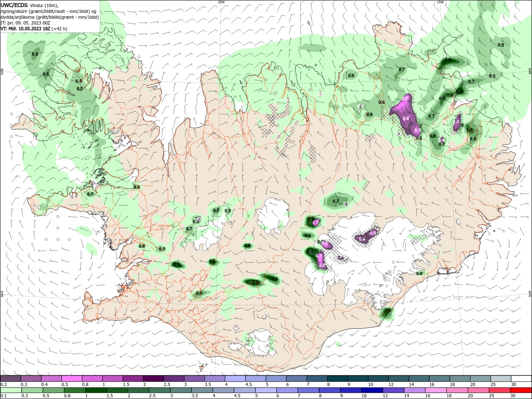
Task: Click the '0.2' label on the snow scale
Action: (x=3, y=384)
